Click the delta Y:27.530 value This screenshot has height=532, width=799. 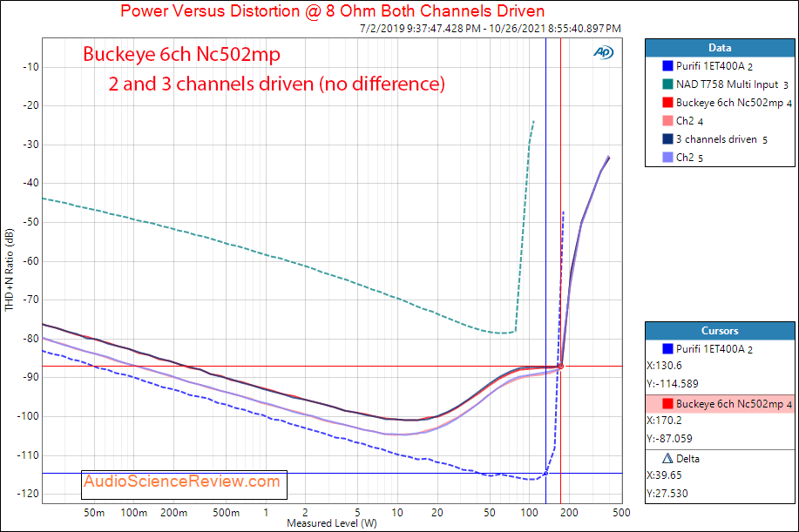(x=667, y=494)
